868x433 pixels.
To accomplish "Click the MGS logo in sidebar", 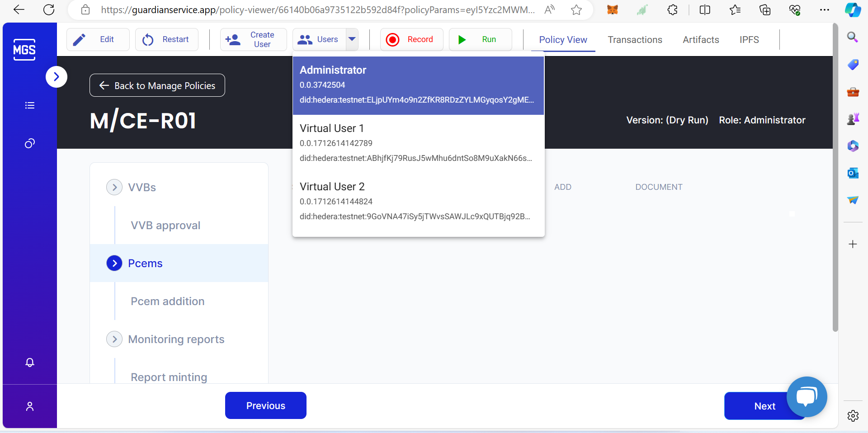I will 24,50.
